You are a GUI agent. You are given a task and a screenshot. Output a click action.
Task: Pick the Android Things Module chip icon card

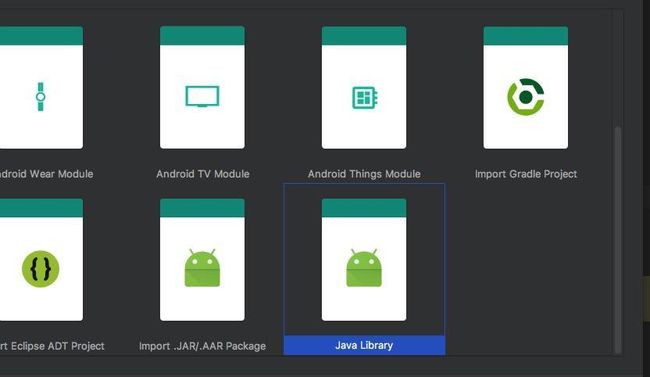pyautogui.click(x=364, y=88)
